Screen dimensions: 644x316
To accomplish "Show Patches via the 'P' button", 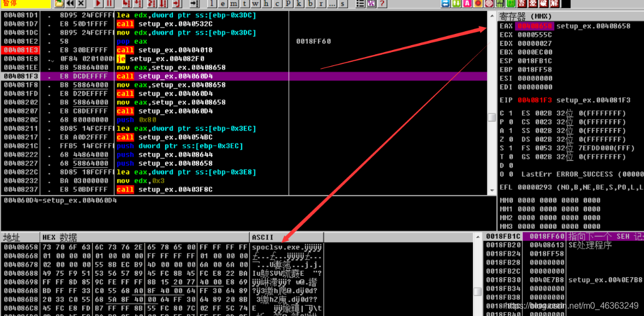I will pyautogui.click(x=288, y=4).
